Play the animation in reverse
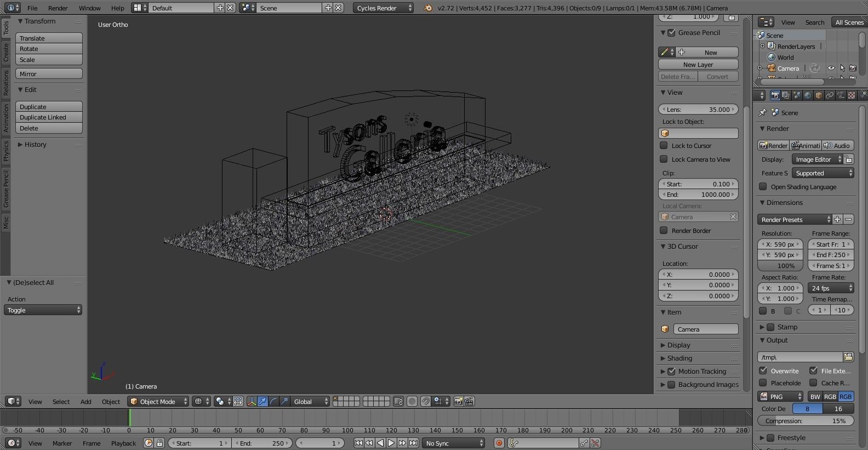This screenshot has height=450, width=868. [x=380, y=443]
